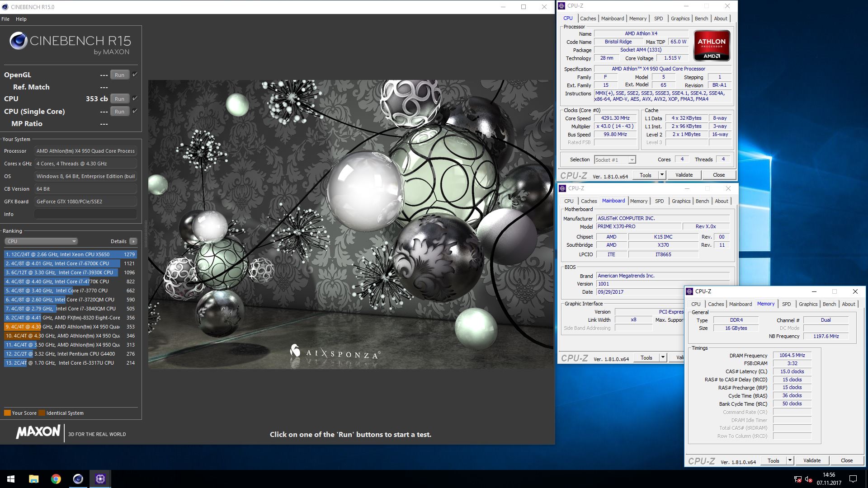Select ranking row Intel Core i5-3317U CPU
The height and width of the screenshot is (488, 868).
(70, 363)
